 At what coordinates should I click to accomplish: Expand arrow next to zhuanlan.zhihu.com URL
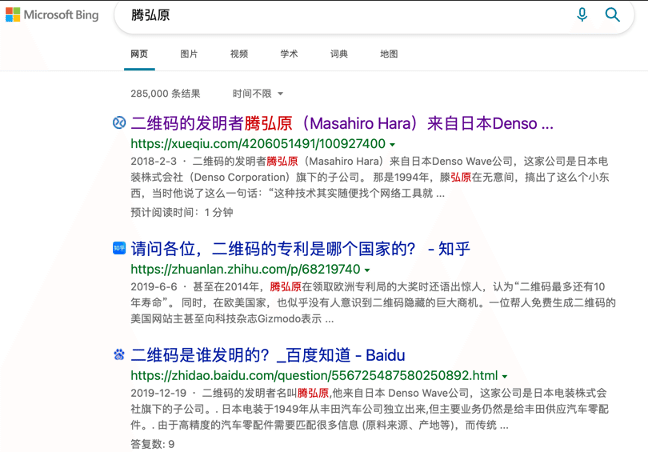367,270
